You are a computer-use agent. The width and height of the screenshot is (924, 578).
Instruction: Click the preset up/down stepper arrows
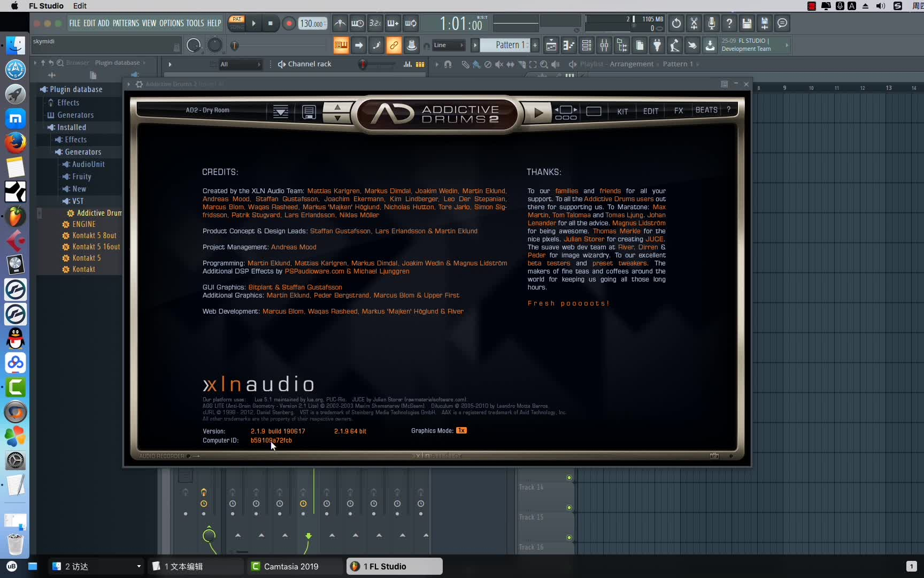pos(337,112)
